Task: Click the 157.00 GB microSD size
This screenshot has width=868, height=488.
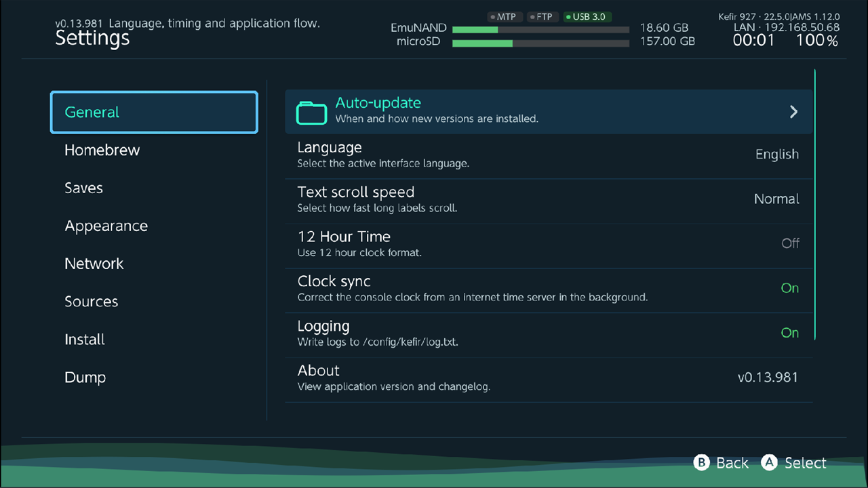Action: point(667,41)
